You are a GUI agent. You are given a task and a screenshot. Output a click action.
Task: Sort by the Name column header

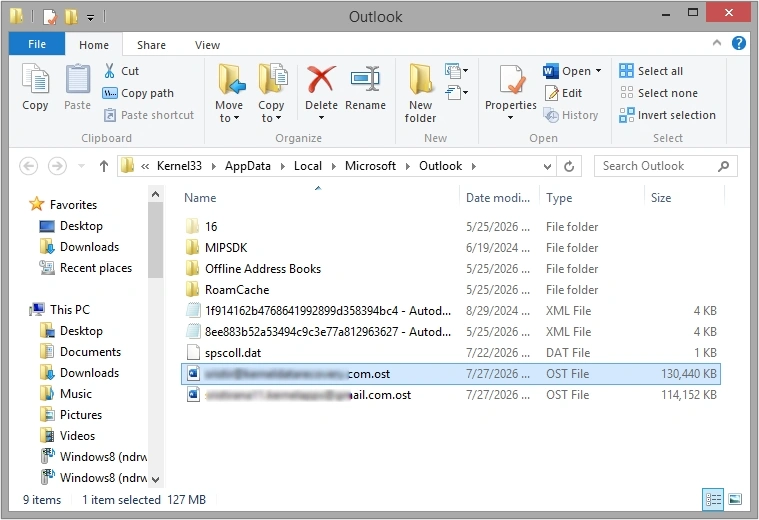[319, 198]
